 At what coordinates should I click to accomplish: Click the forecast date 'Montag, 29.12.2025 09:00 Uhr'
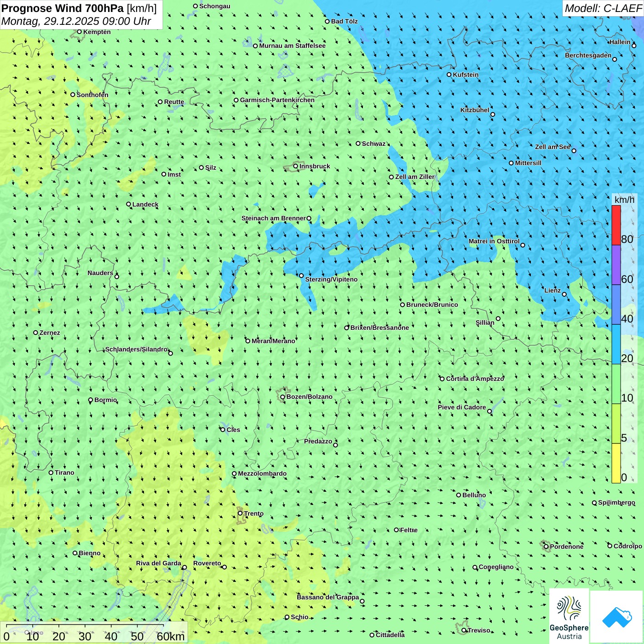point(76,21)
